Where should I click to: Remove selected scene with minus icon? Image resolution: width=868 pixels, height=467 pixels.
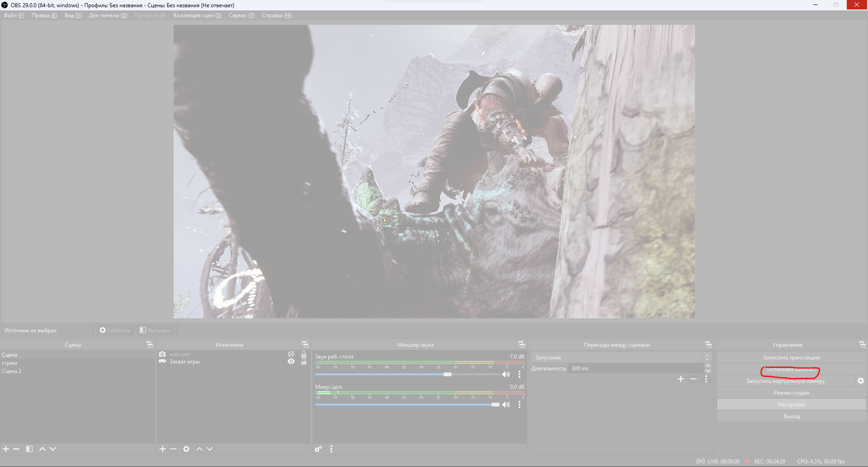[16, 449]
